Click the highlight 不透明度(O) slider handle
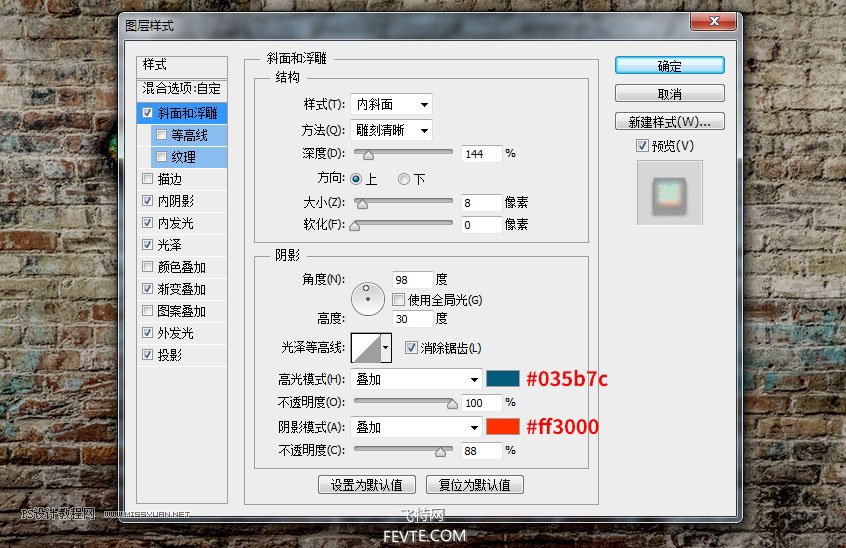The height and width of the screenshot is (548, 846). pos(452,404)
